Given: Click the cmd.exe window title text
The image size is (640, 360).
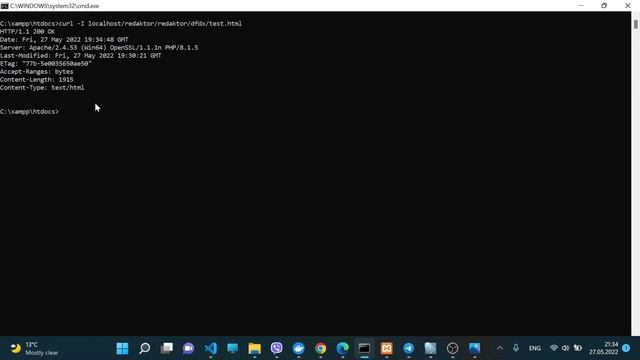Looking at the screenshot, I should (x=55, y=6).
